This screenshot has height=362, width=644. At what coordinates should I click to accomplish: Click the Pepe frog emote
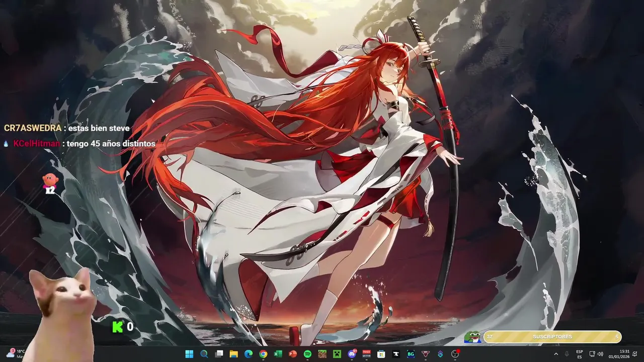472,336
